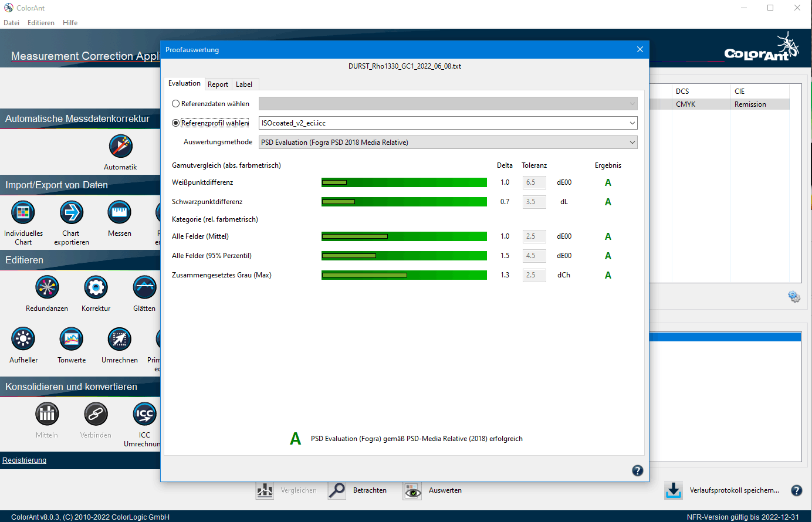812x522 pixels.
Task: Click the Registrierung link
Action: (x=24, y=460)
